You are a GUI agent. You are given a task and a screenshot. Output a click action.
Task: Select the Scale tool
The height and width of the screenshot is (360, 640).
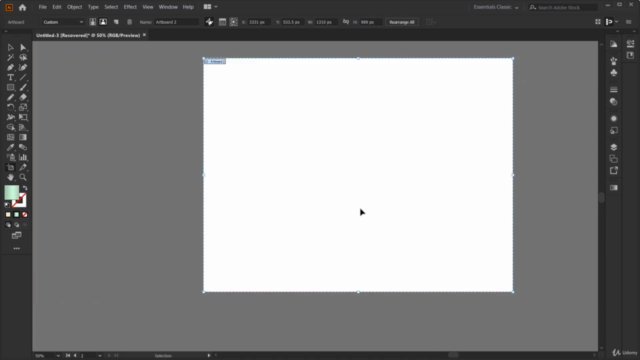pyautogui.click(x=23, y=107)
